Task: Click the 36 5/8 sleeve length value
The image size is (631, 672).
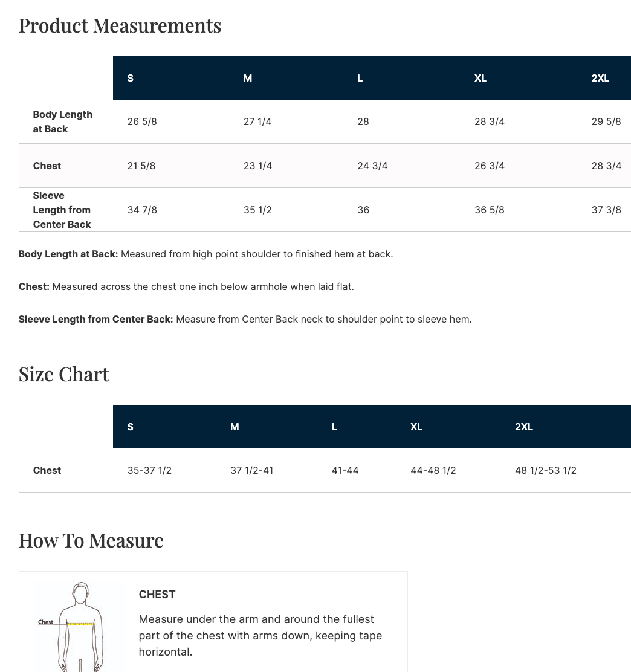Action: pos(489,210)
